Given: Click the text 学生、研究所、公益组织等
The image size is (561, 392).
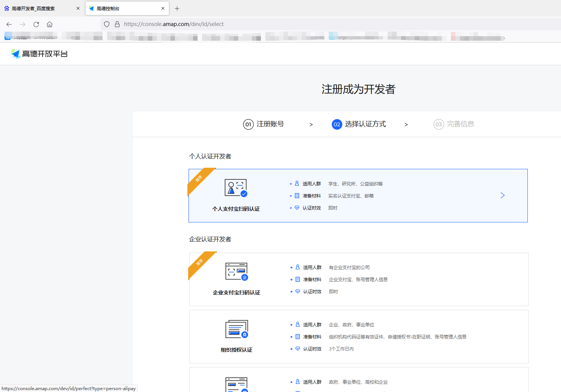Looking at the screenshot, I should tap(356, 184).
